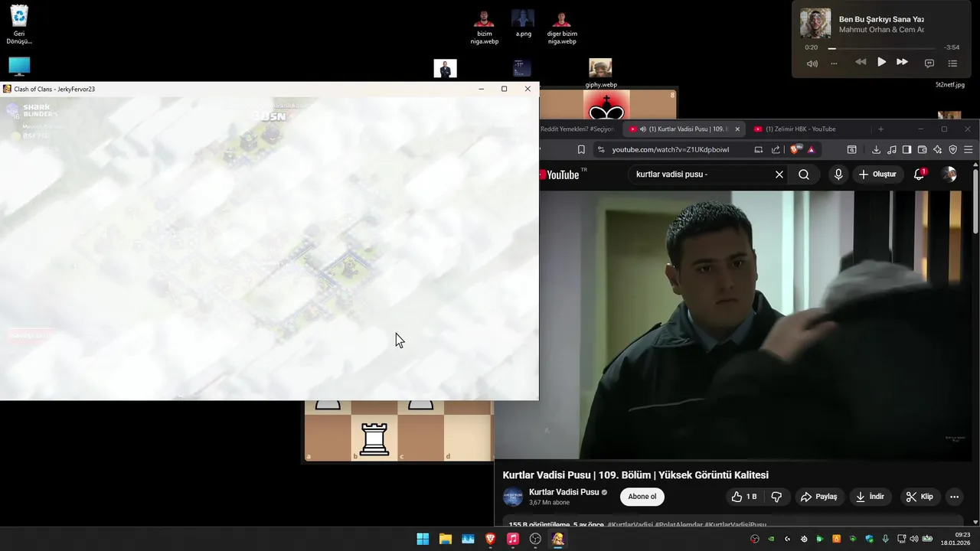Skip to the next track in mini player
This screenshot has height=551, width=980.
point(902,62)
